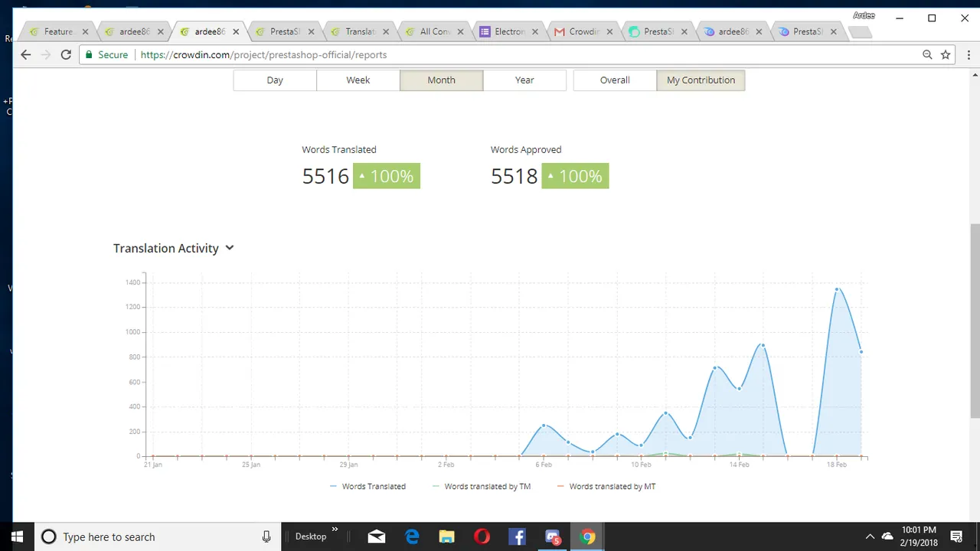980x551 pixels.
Task: Close the active ardee86 tab
Action: (236, 32)
